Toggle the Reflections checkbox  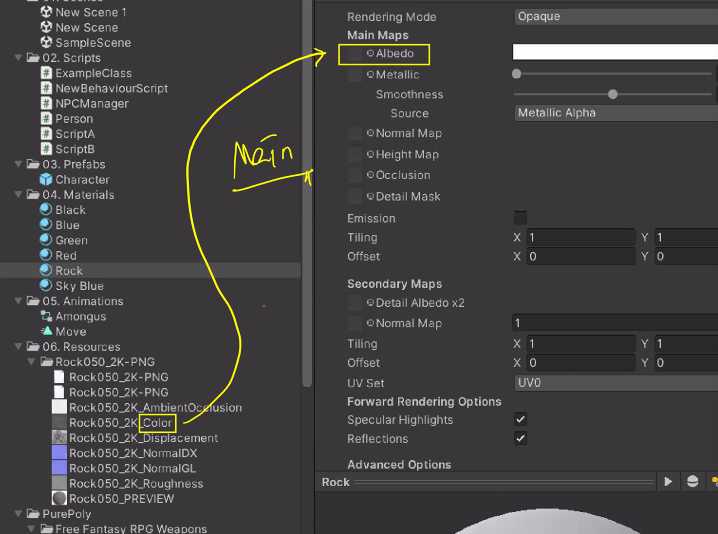click(520, 438)
